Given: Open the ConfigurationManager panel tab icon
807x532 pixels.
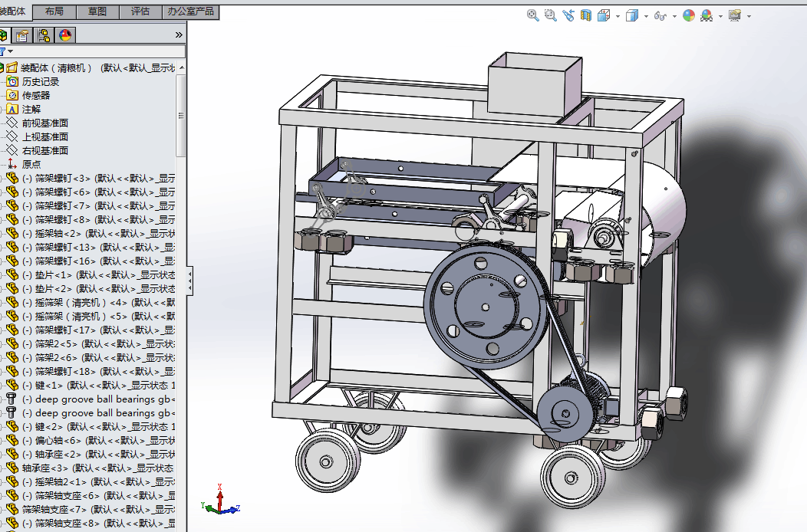Looking at the screenshot, I should [x=44, y=35].
